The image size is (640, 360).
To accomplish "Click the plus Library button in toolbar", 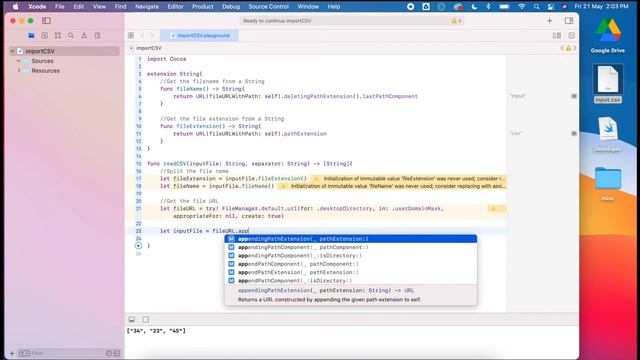I will tap(549, 20).
